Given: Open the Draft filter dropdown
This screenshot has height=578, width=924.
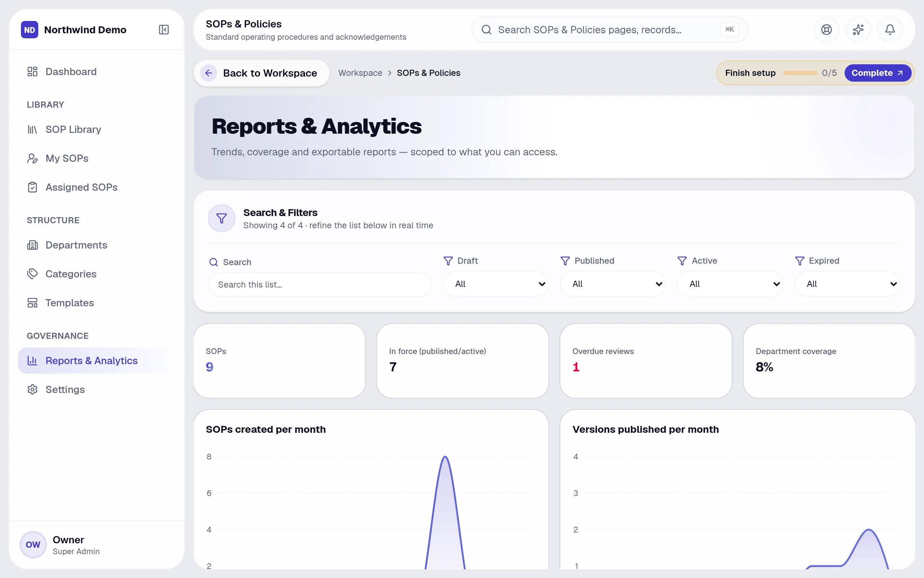Looking at the screenshot, I should click(496, 284).
